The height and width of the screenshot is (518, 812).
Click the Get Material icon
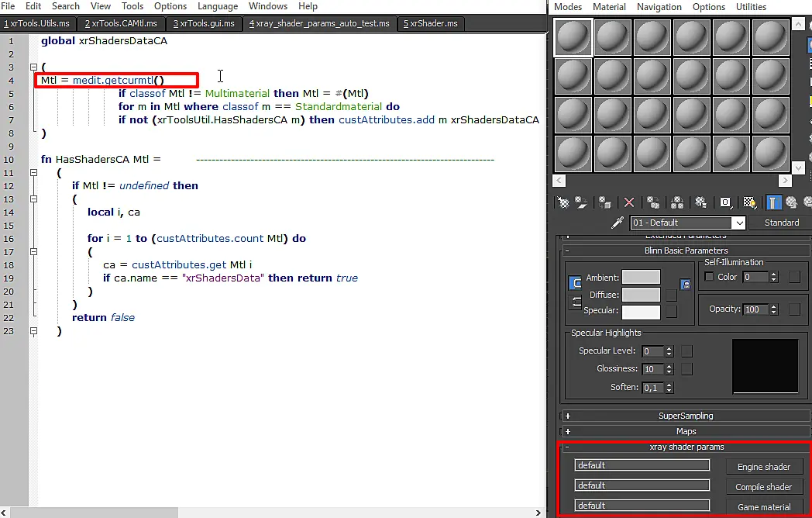tap(563, 202)
